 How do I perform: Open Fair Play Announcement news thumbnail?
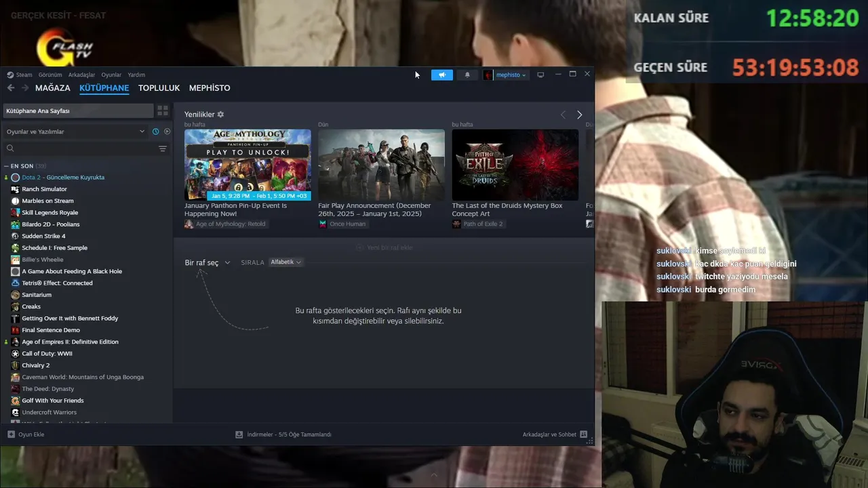click(382, 165)
